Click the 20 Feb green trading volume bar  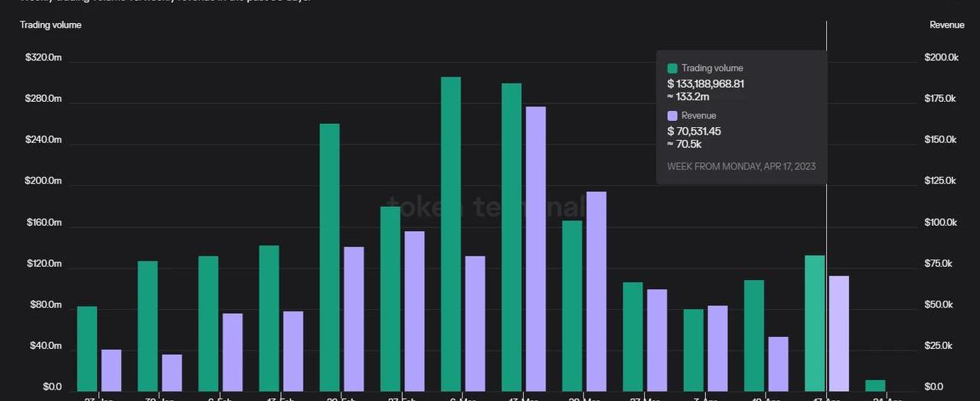point(329,257)
